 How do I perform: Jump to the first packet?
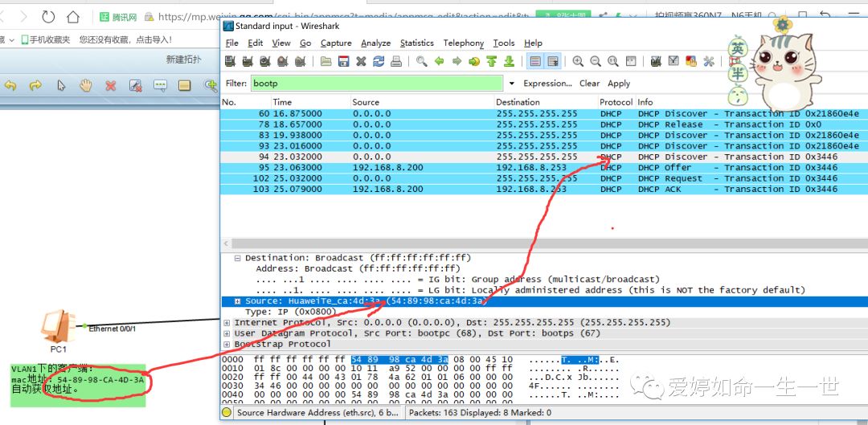point(491,61)
